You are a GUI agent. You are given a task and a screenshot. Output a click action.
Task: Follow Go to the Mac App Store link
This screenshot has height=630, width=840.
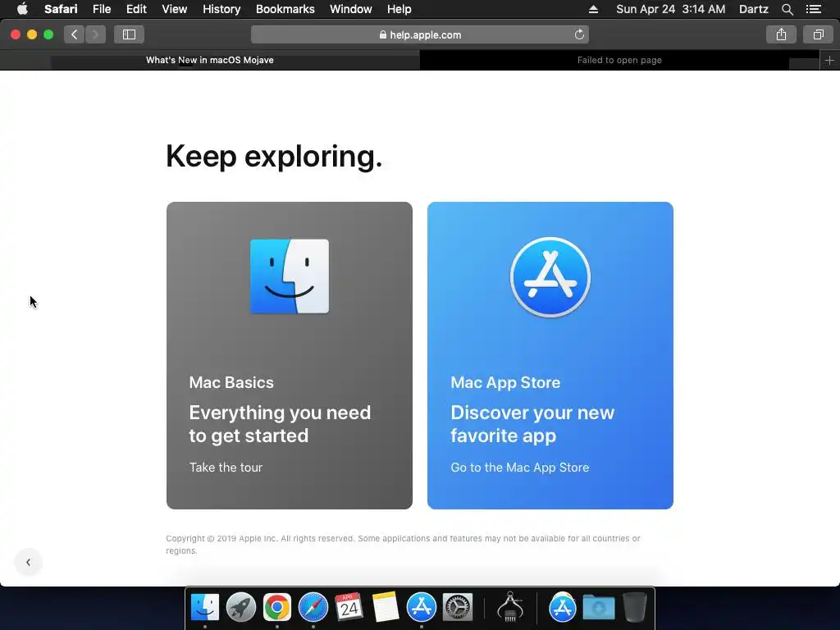pos(519,467)
